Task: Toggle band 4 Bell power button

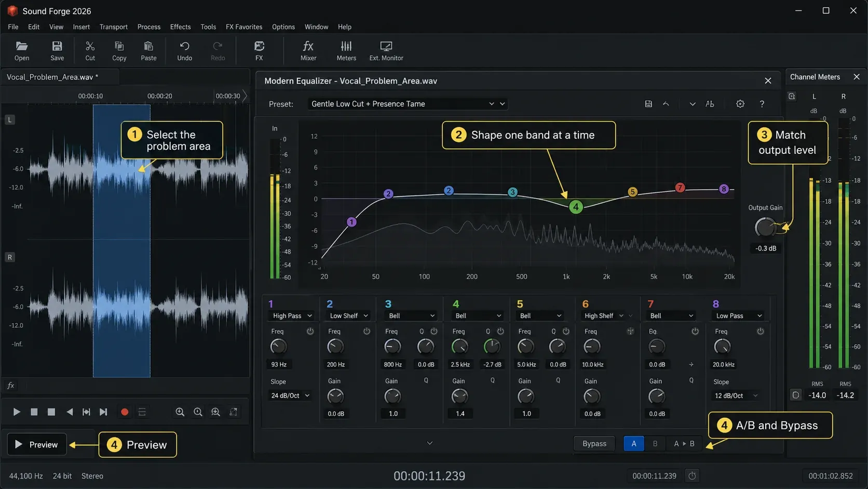Action: point(500,331)
